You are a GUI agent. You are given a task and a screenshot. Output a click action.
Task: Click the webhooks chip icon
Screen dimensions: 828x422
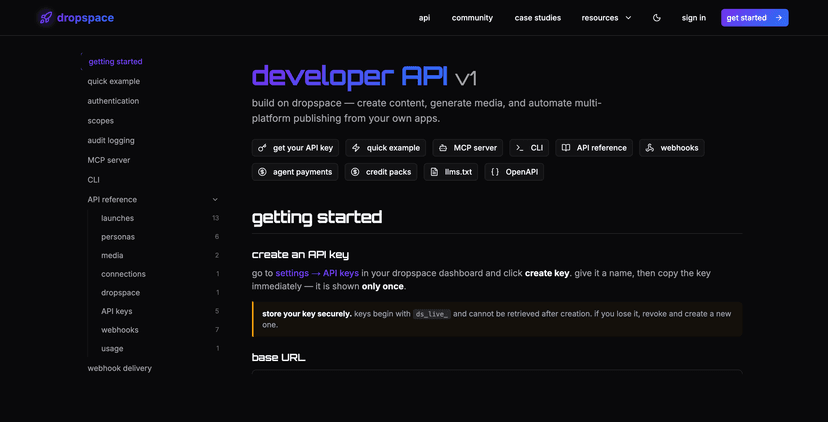pyautogui.click(x=650, y=148)
